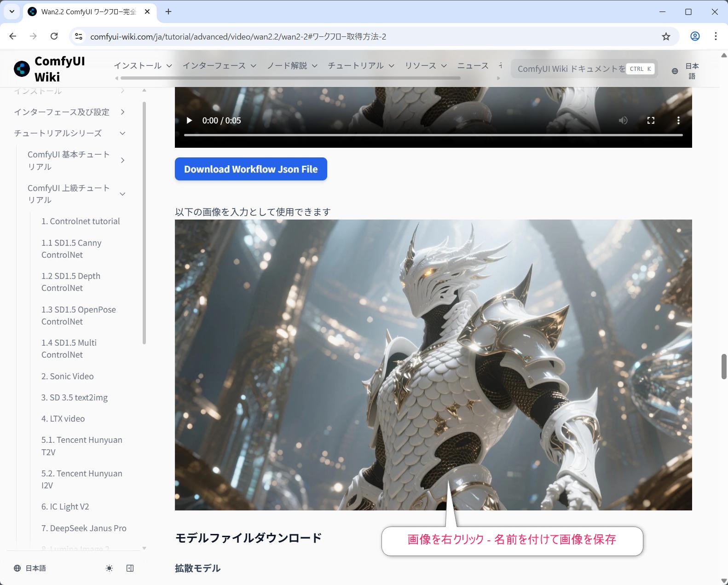Open a new browser tab
Image resolution: width=728 pixels, height=585 pixels.
coord(168,12)
